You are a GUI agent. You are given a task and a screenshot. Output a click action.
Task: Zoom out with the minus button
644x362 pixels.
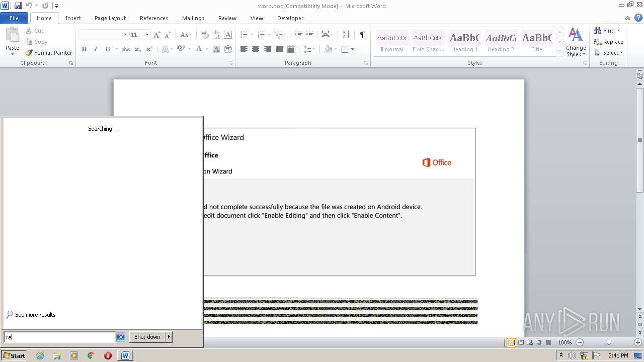coord(580,342)
